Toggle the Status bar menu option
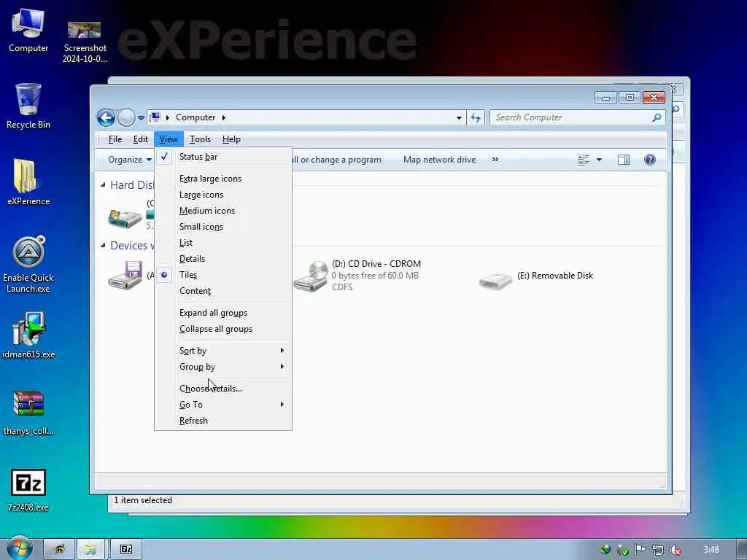Screen dimensions: 747x560 [x=223, y=157]
